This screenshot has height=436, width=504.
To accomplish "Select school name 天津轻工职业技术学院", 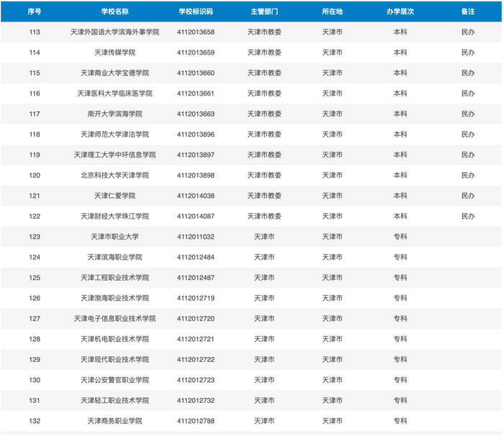I will (x=114, y=401).
